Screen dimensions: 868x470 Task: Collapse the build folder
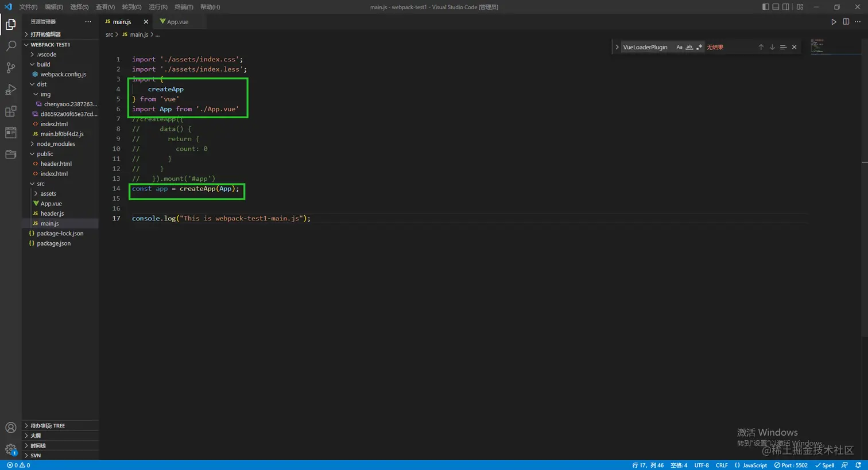coord(60,64)
